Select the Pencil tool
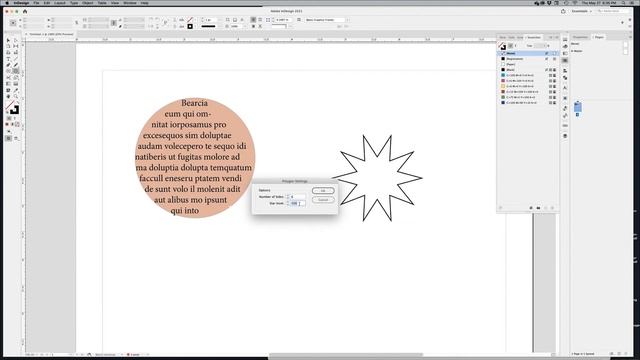This screenshot has height=360, width=640. [16, 65]
